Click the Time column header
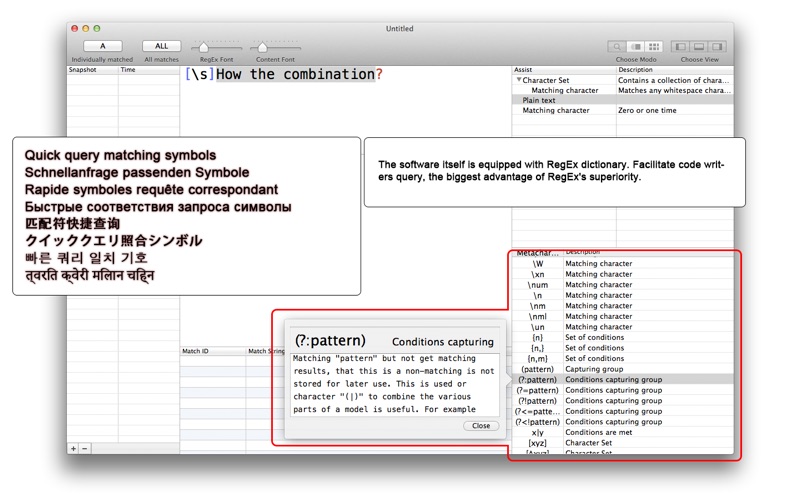800x500 pixels. (x=148, y=70)
